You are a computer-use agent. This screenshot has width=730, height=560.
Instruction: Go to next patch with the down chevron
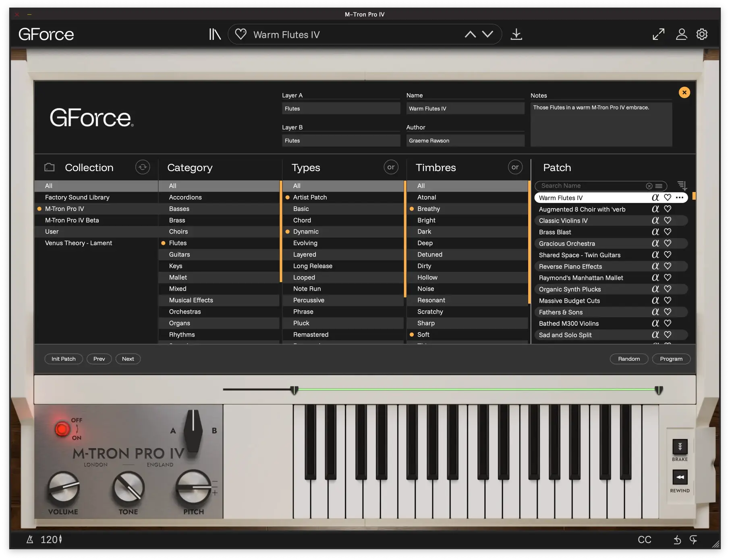tap(487, 34)
